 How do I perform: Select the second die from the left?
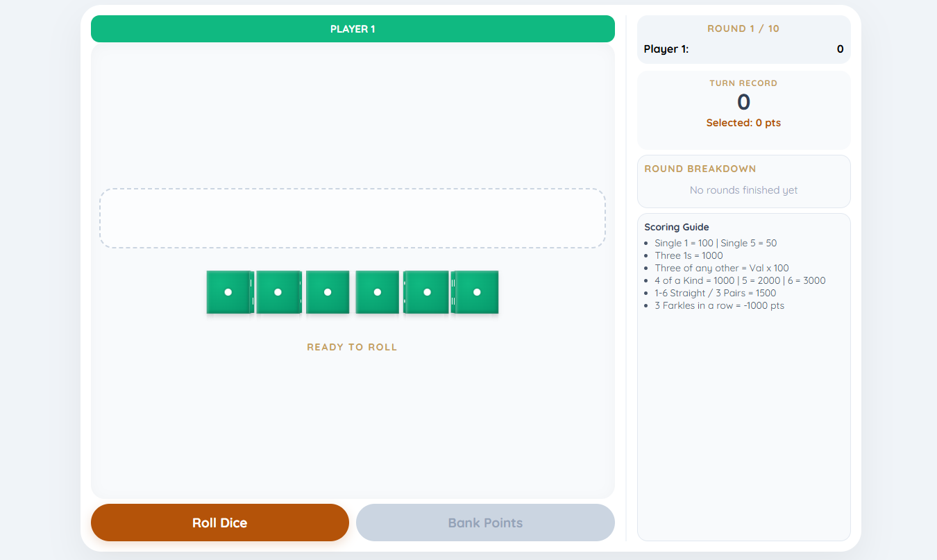click(x=278, y=292)
